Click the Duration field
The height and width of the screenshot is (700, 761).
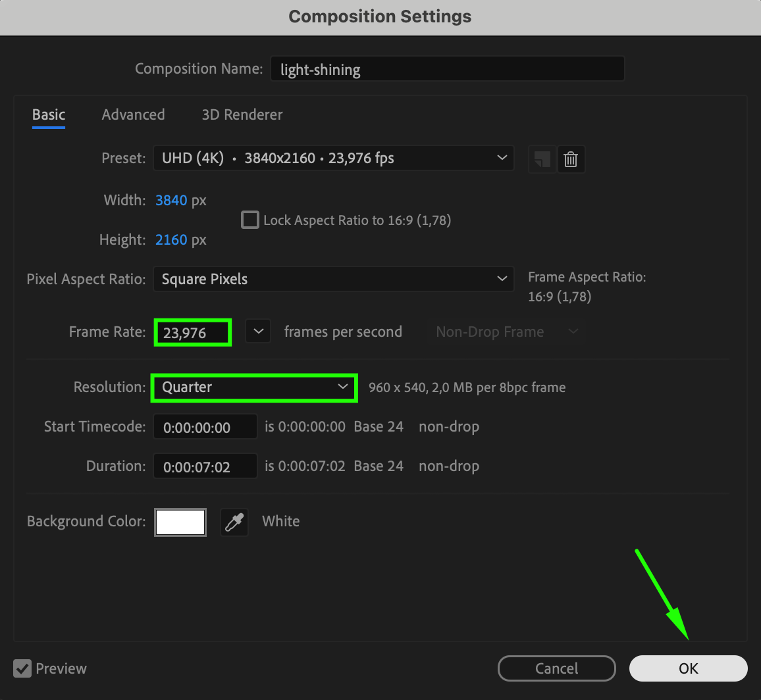pyautogui.click(x=205, y=466)
